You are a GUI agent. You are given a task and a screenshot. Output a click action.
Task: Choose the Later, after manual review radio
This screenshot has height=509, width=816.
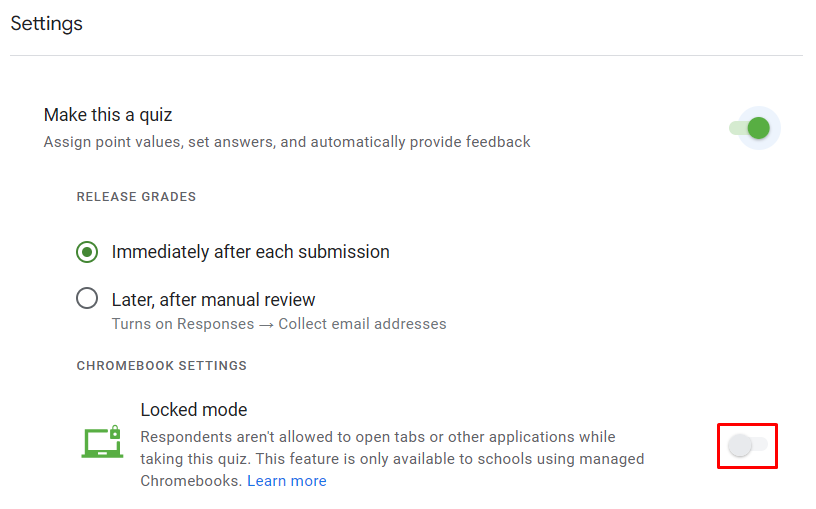pyautogui.click(x=87, y=299)
